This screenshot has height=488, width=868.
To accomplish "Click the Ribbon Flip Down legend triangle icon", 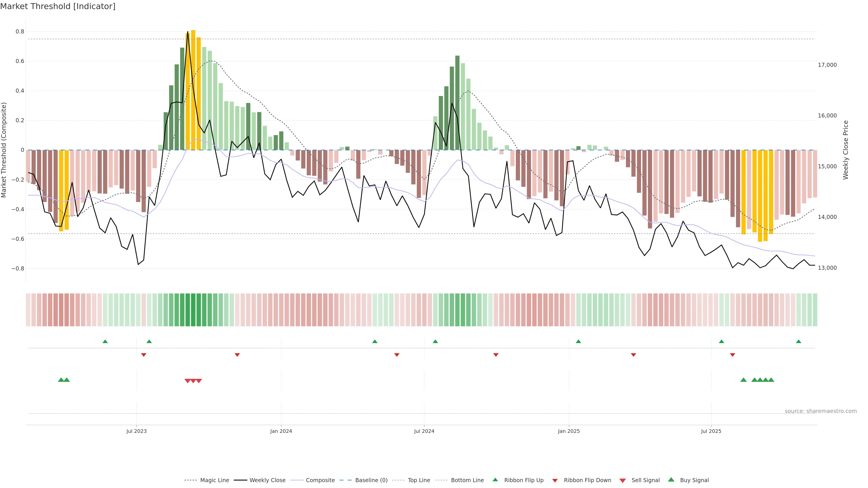I will coord(555,481).
